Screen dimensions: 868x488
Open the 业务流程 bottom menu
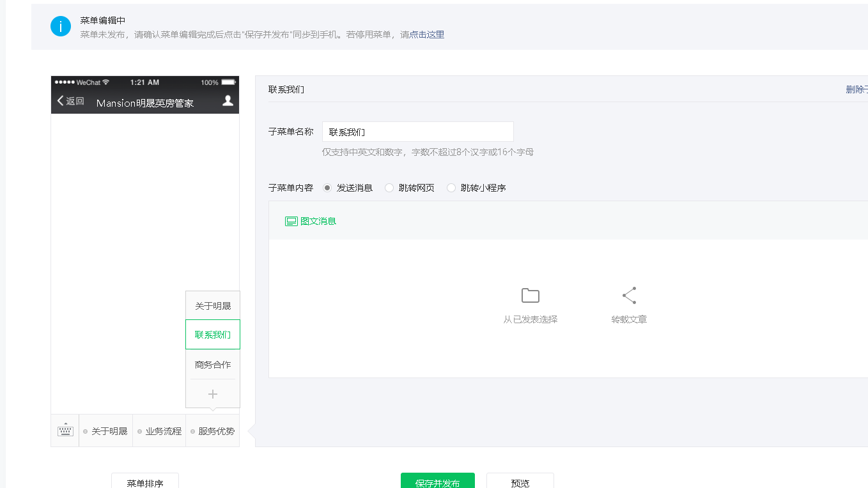(x=160, y=431)
